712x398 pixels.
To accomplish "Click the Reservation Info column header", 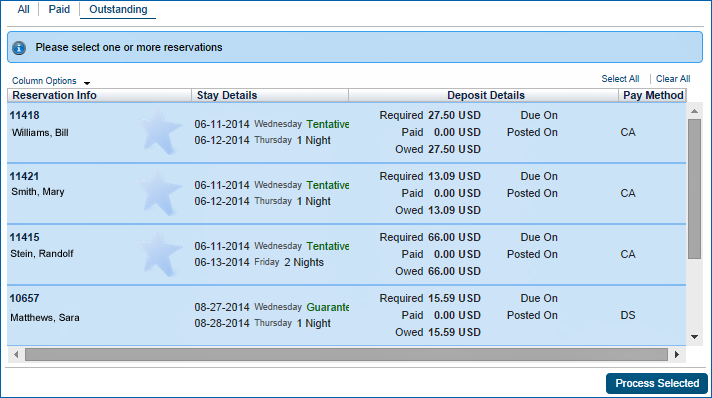I will pyautogui.click(x=99, y=95).
